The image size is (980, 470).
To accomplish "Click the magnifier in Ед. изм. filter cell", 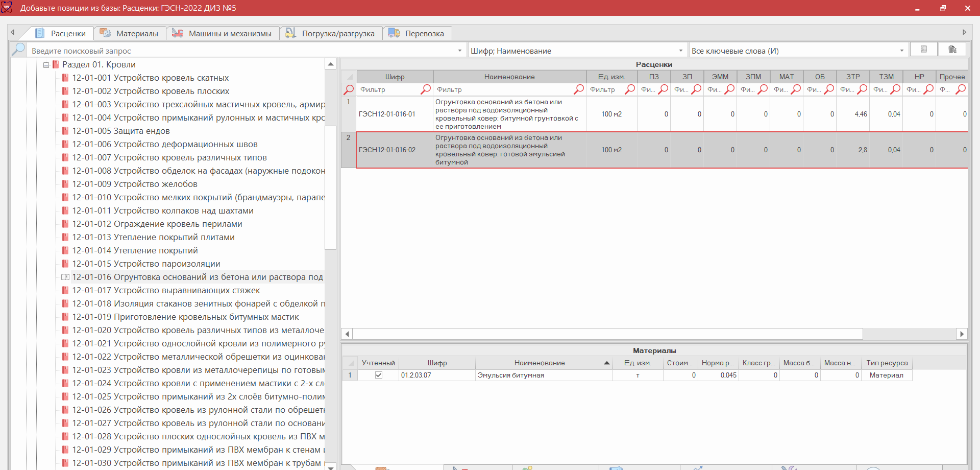I will point(630,89).
